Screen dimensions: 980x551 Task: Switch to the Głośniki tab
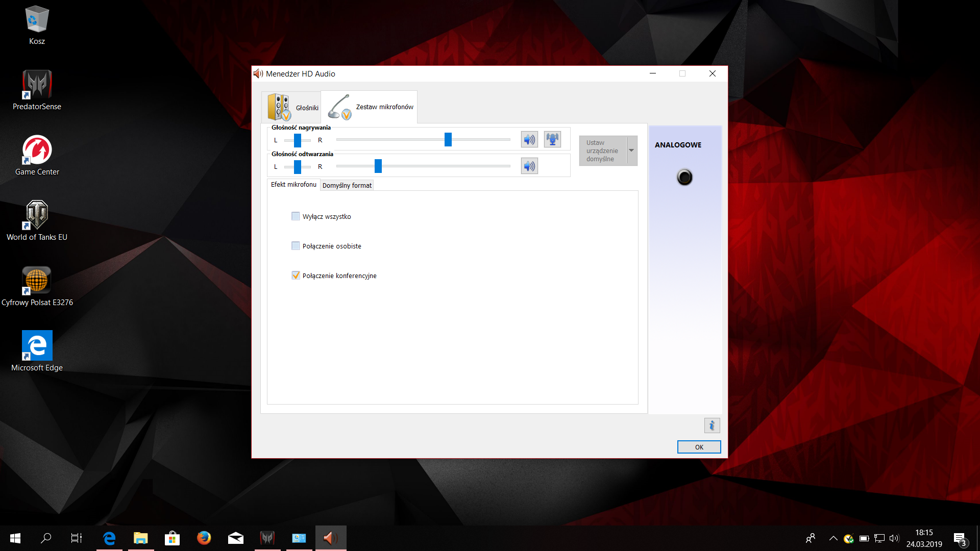point(292,107)
